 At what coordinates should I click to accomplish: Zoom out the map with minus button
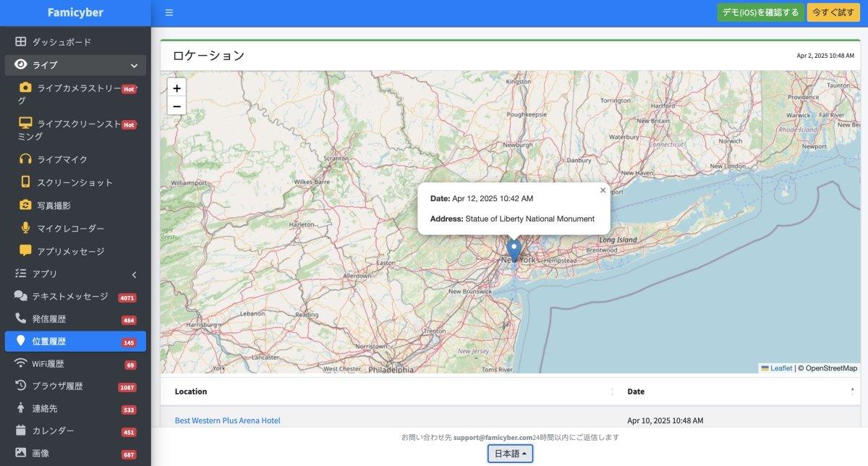pyautogui.click(x=176, y=106)
